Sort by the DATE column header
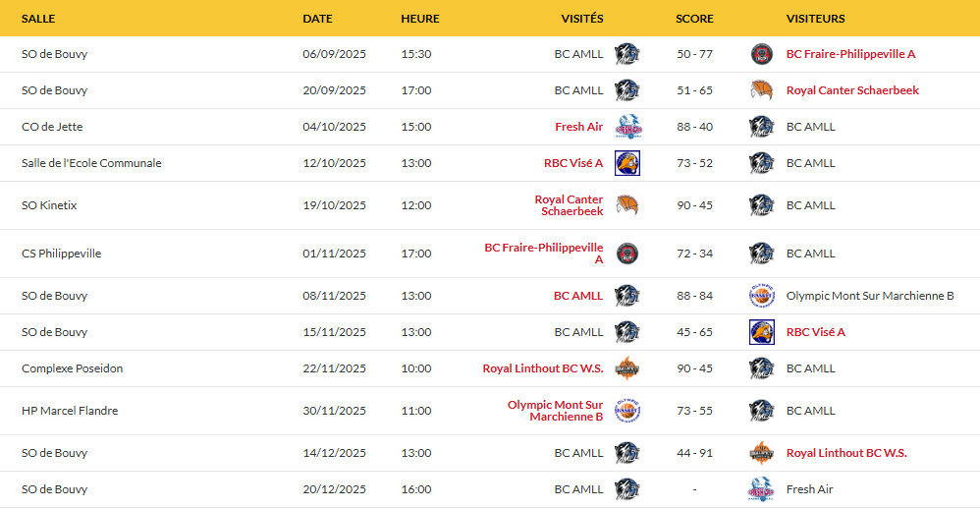The height and width of the screenshot is (508, 980). [x=317, y=19]
